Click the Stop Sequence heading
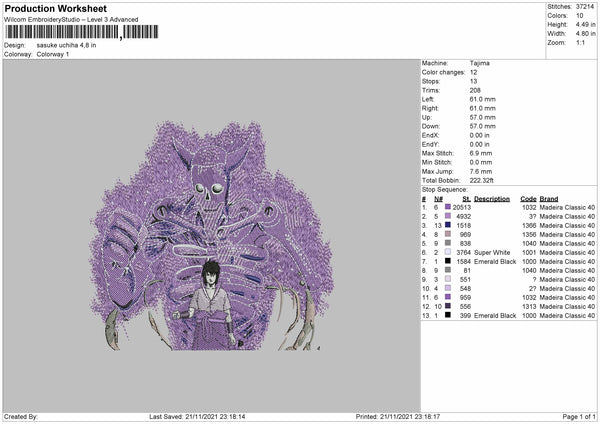 point(445,190)
